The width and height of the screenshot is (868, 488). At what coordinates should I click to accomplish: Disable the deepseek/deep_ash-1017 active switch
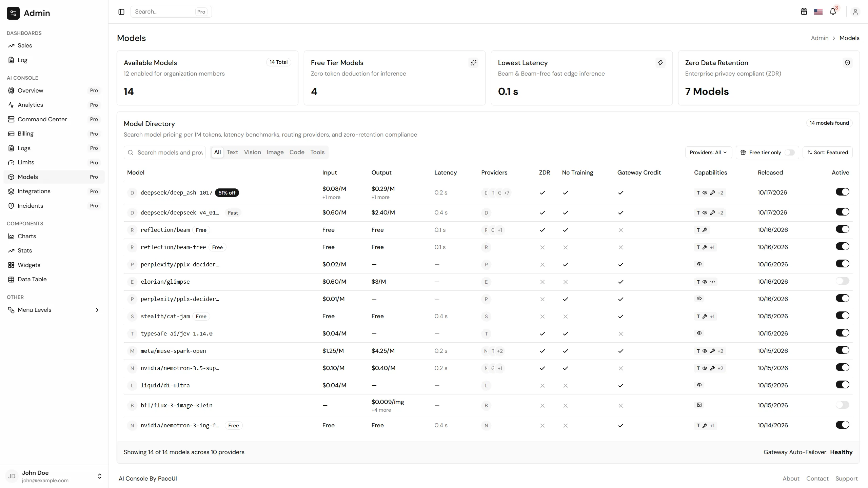coord(842,192)
